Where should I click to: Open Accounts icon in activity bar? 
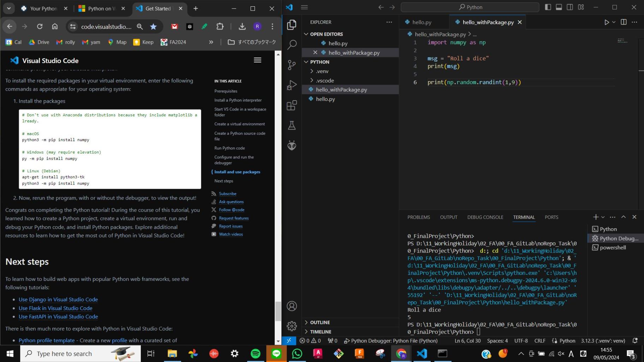[292, 306]
